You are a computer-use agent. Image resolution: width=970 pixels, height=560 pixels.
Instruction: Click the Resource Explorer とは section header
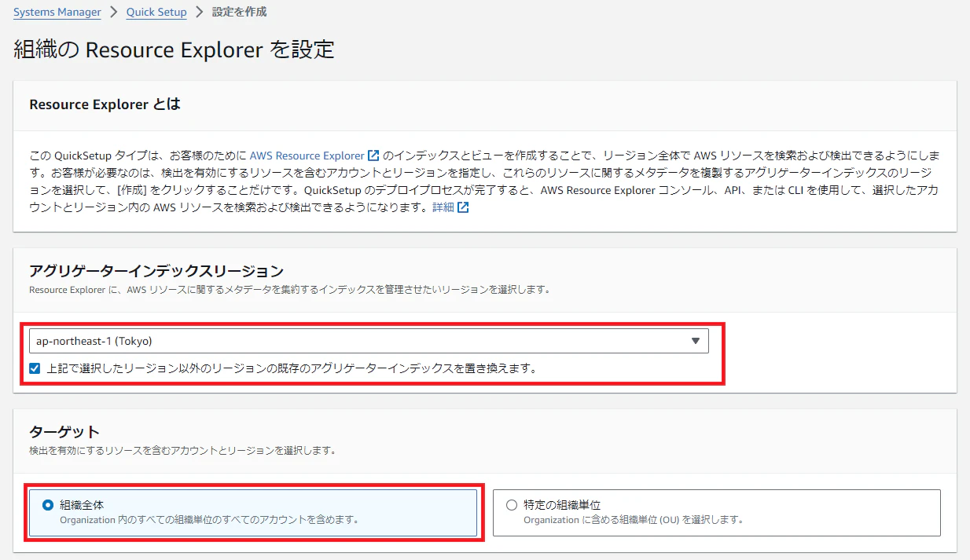[105, 104]
